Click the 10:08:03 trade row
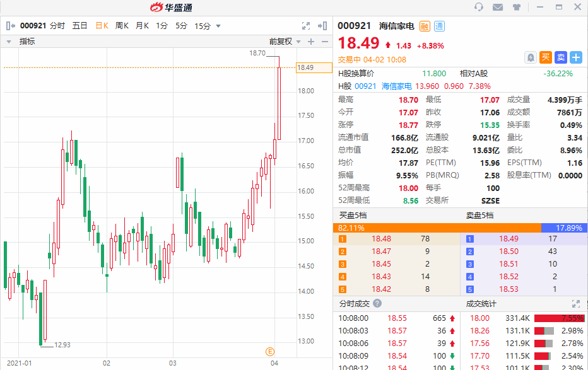 pyautogui.click(x=397, y=331)
